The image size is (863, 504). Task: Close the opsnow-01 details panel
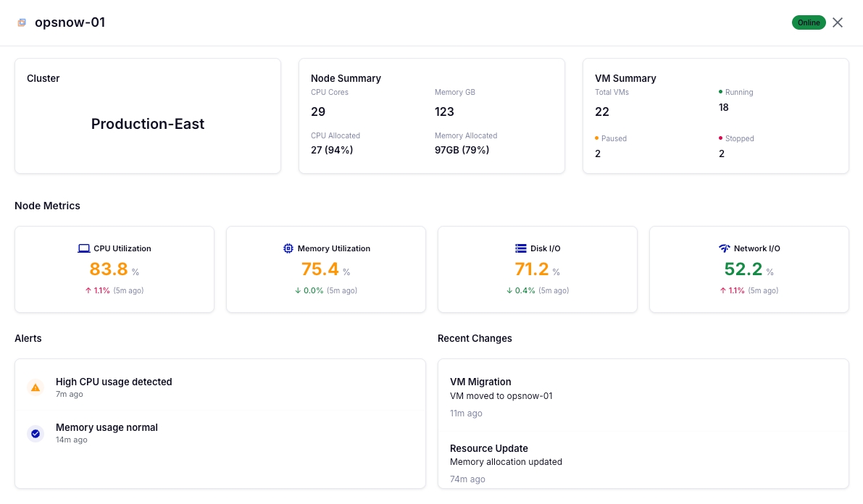click(838, 22)
